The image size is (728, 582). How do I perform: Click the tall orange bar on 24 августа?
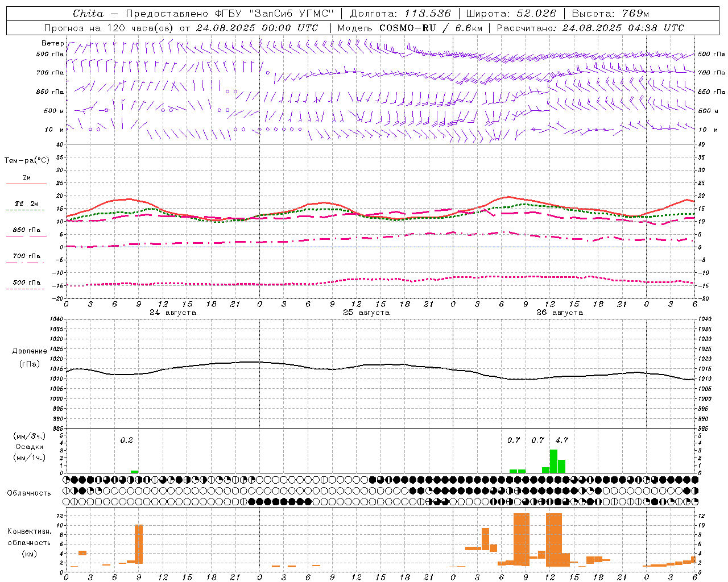(x=139, y=544)
